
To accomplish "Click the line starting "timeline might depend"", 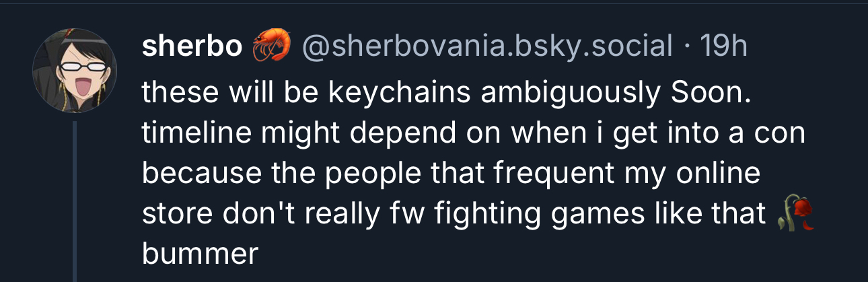I will pyautogui.click(x=471, y=133).
